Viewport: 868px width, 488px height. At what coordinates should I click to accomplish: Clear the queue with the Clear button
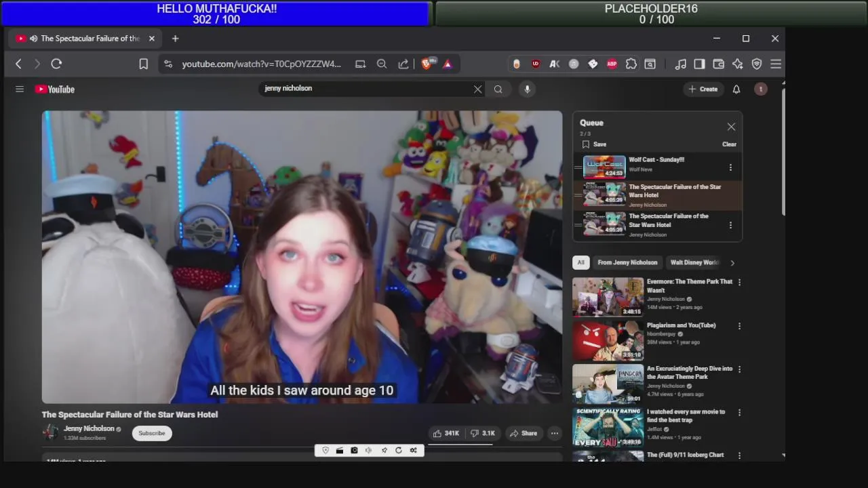(729, 144)
